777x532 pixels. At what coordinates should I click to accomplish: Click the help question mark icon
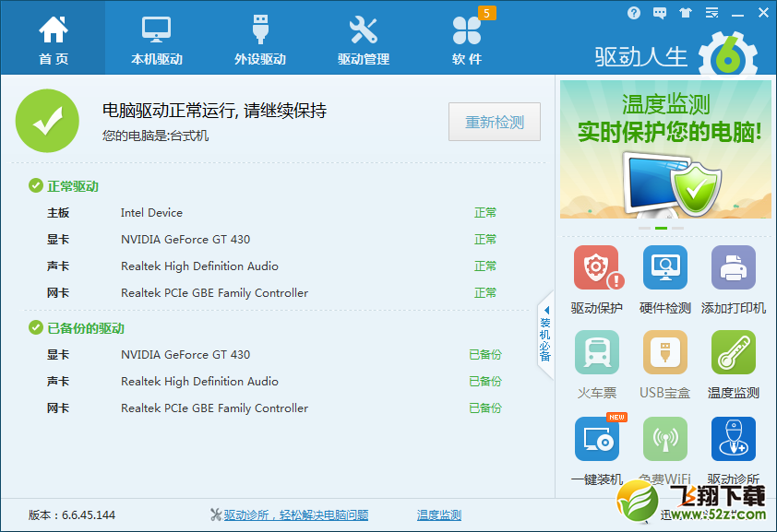(x=633, y=13)
